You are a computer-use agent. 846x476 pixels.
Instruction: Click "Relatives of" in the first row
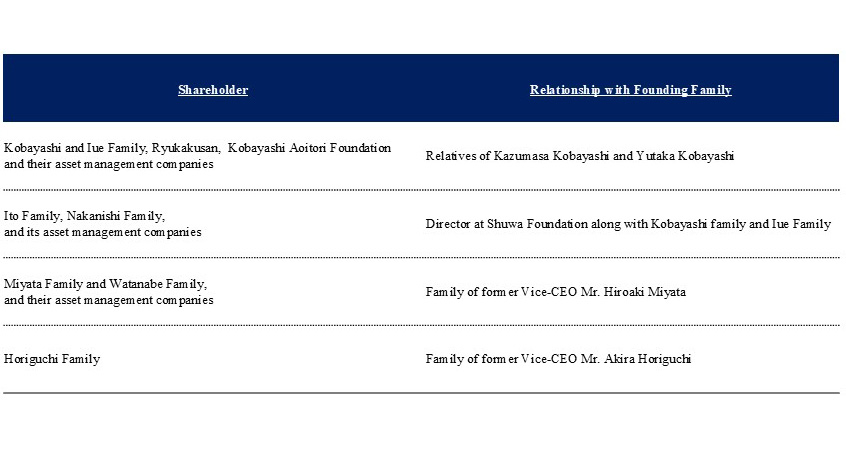point(456,156)
